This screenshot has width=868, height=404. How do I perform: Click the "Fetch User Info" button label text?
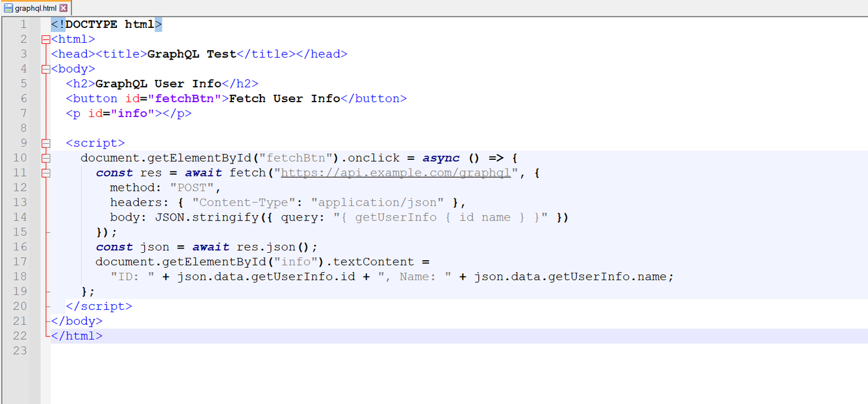[x=285, y=99]
